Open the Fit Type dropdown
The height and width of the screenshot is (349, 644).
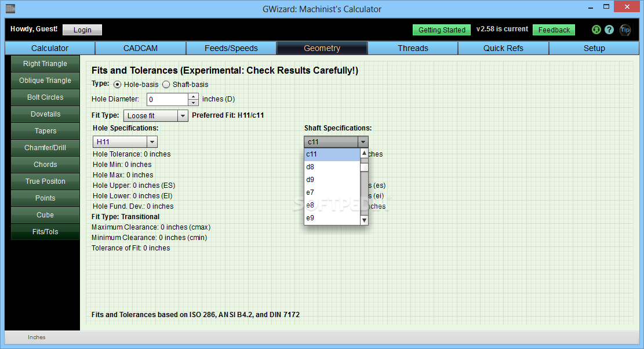[156, 116]
